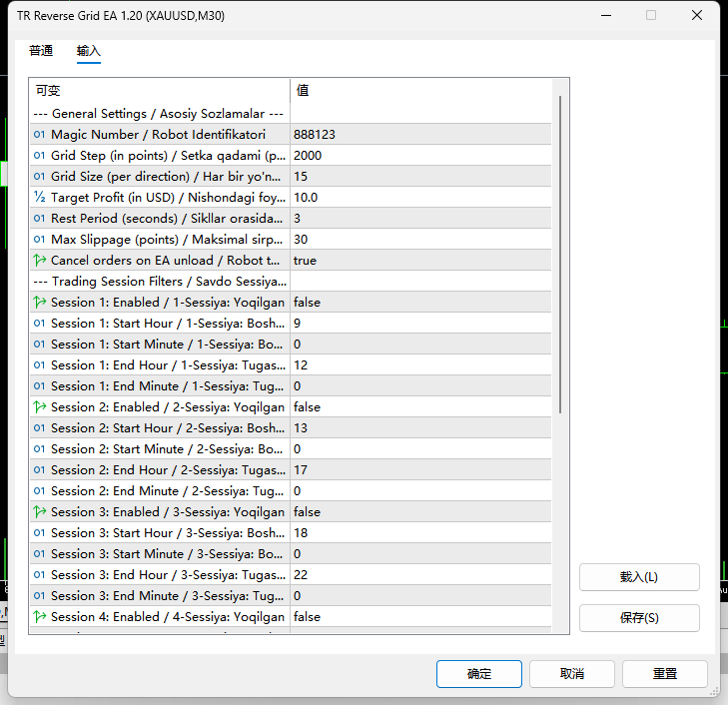
Task: Click the boolean icon beside Session 2: Enabled
Action: [x=40, y=407]
